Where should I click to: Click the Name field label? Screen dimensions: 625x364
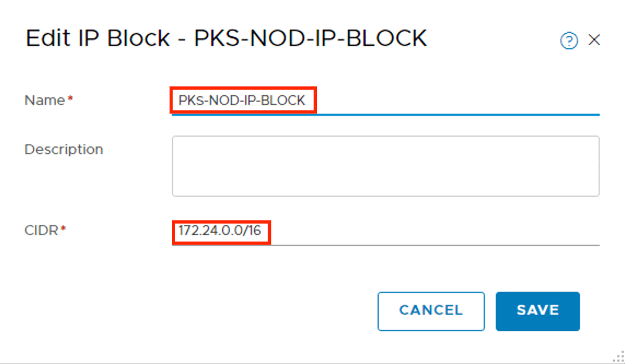coord(45,101)
